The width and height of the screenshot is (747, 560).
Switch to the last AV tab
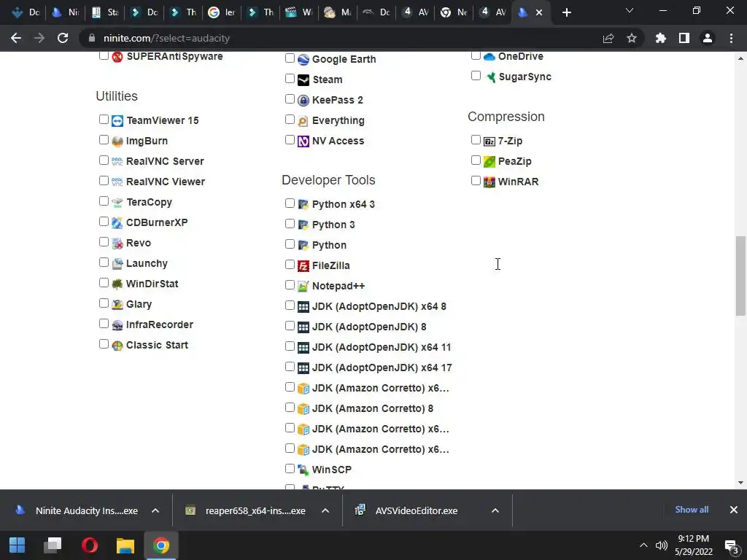[493, 12]
